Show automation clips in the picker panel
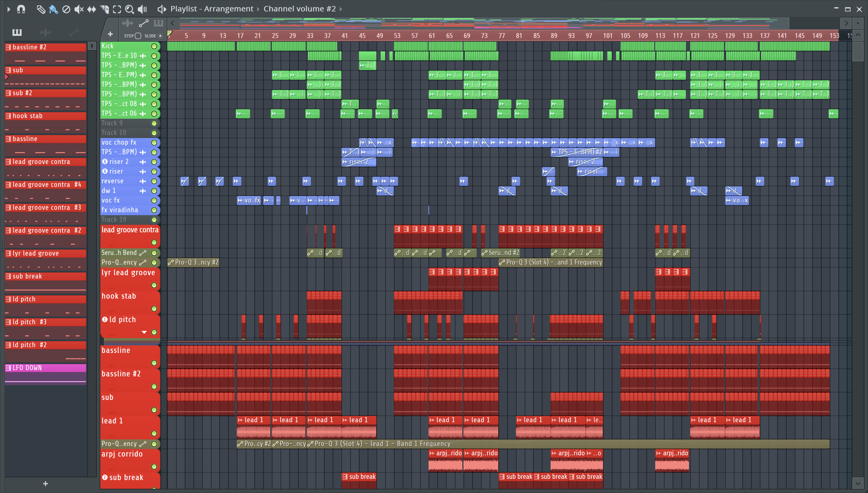This screenshot has width=868, height=493. point(74,33)
